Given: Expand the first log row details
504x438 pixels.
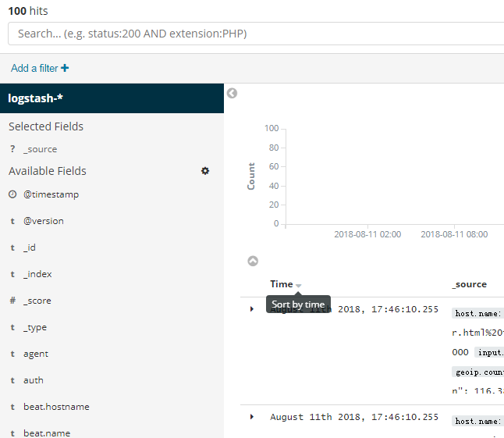Looking at the screenshot, I should pyautogui.click(x=252, y=309).
